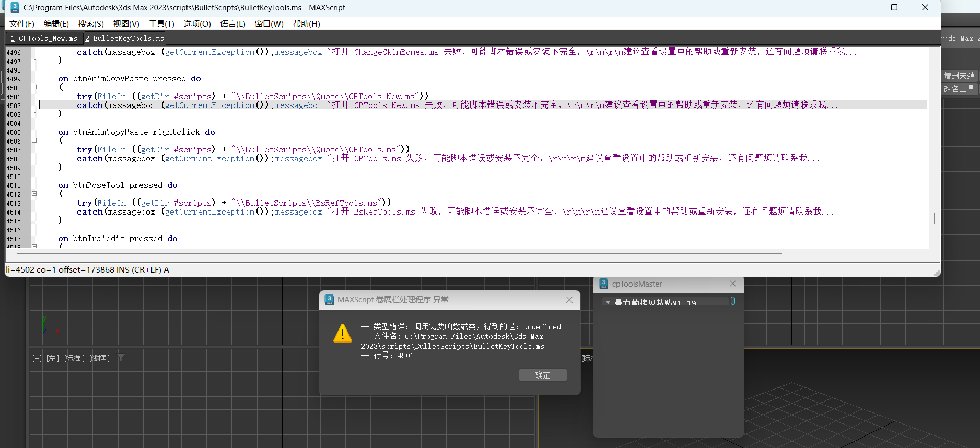Image resolution: width=980 pixels, height=448 pixels.
Task: Click line number 4507 in the margin
Action: pyautogui.click(x=14, y=150)
